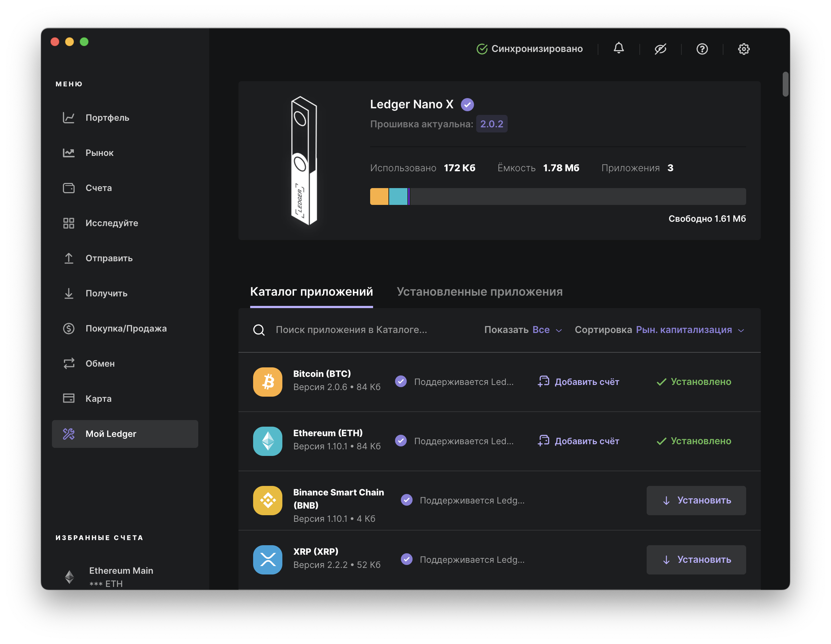Open Портфель in the sidebar menu
Image resolution: width=831 pixels, height=644 pixels.
coord(107,117)
